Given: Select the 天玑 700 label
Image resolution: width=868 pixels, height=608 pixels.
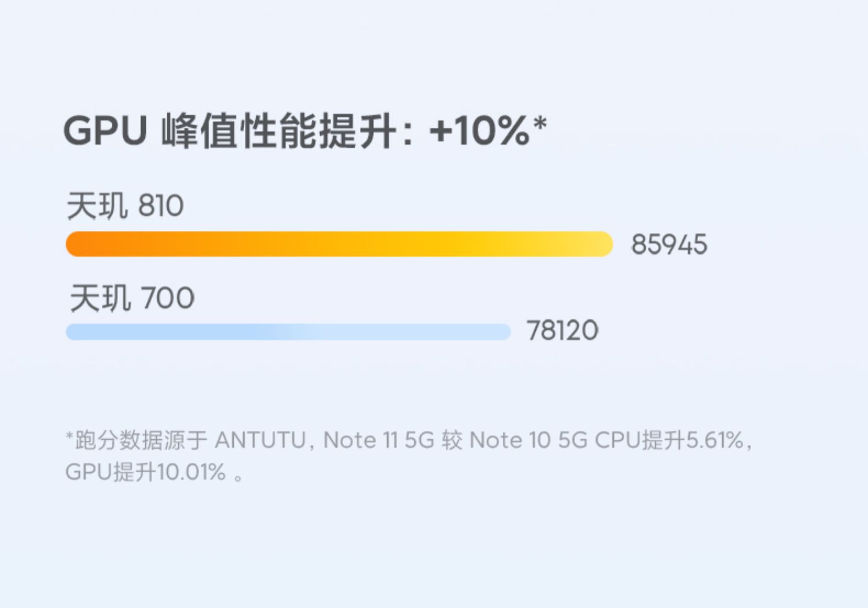Looking at the screenshot, I should point(132,299).
